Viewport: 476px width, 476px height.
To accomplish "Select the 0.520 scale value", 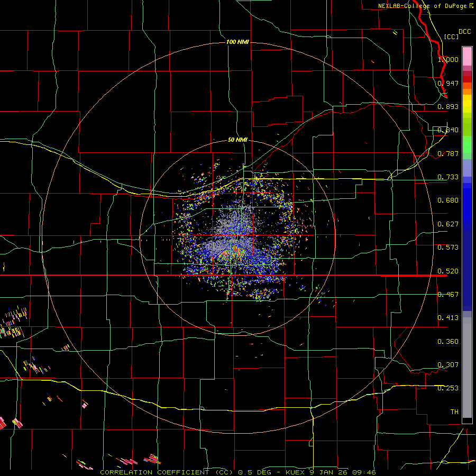I will 448,271.
